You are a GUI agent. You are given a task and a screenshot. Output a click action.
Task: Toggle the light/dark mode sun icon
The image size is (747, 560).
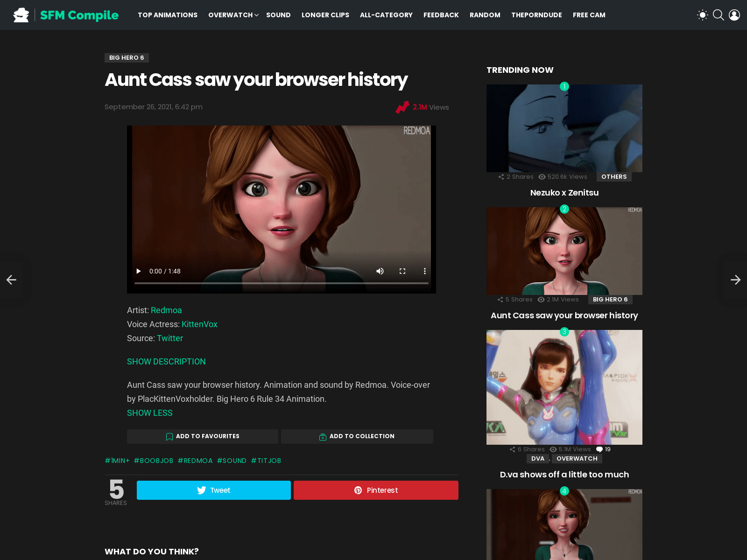coord(702,15)
